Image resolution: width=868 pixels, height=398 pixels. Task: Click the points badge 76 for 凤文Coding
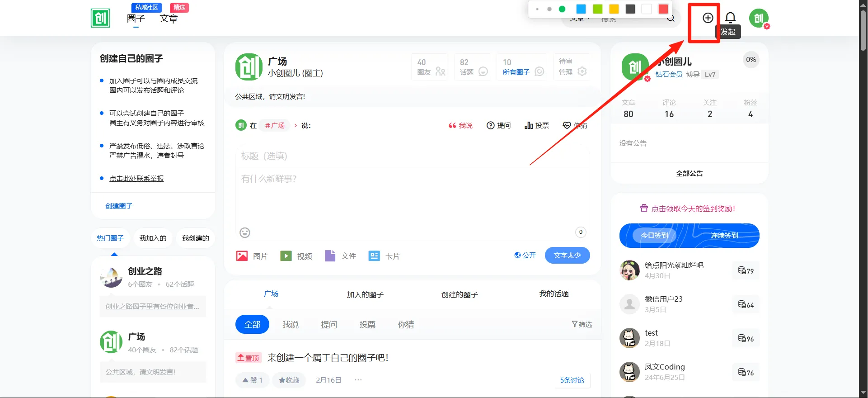(x=746, y=373)
